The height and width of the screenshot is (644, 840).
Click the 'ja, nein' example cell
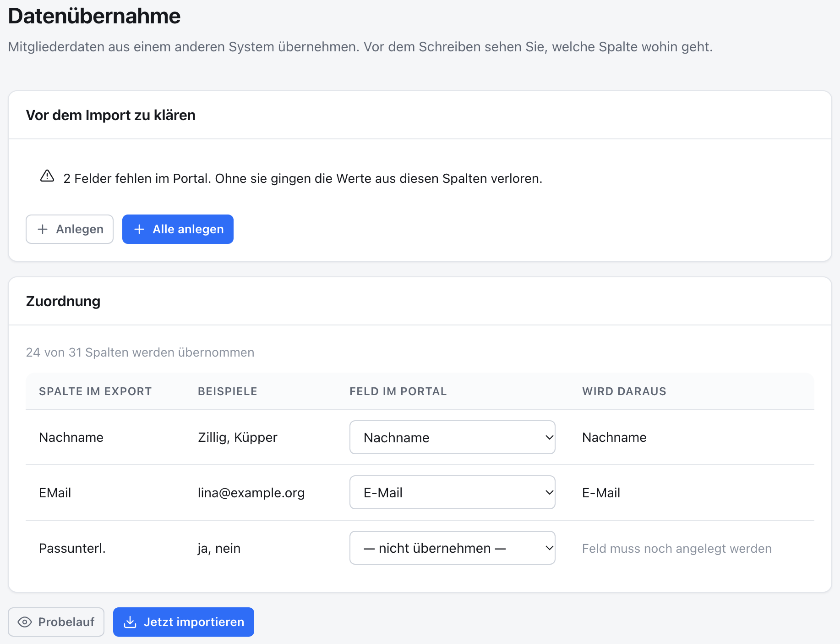(219, 548)
